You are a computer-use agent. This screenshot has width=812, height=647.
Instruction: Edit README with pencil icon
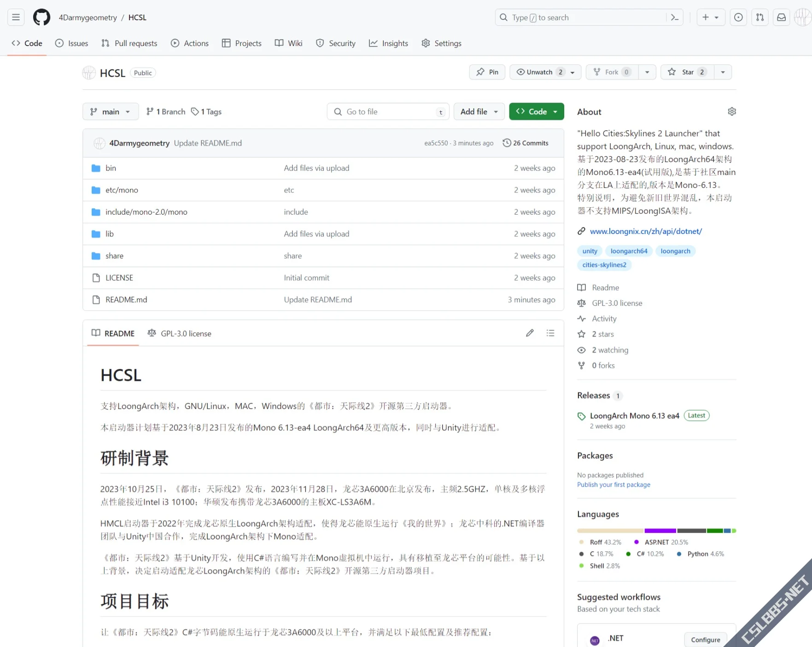pyautogui.click(x=530, y=333)
